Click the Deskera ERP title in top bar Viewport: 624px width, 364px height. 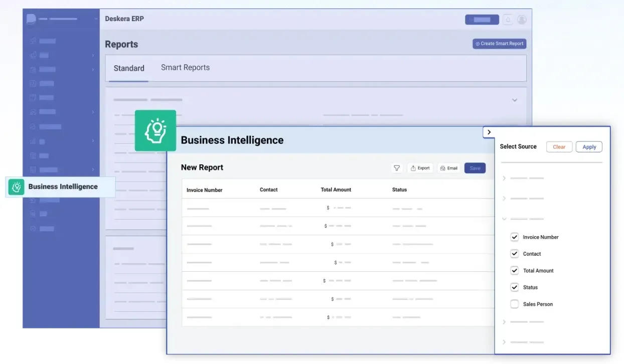124,19
